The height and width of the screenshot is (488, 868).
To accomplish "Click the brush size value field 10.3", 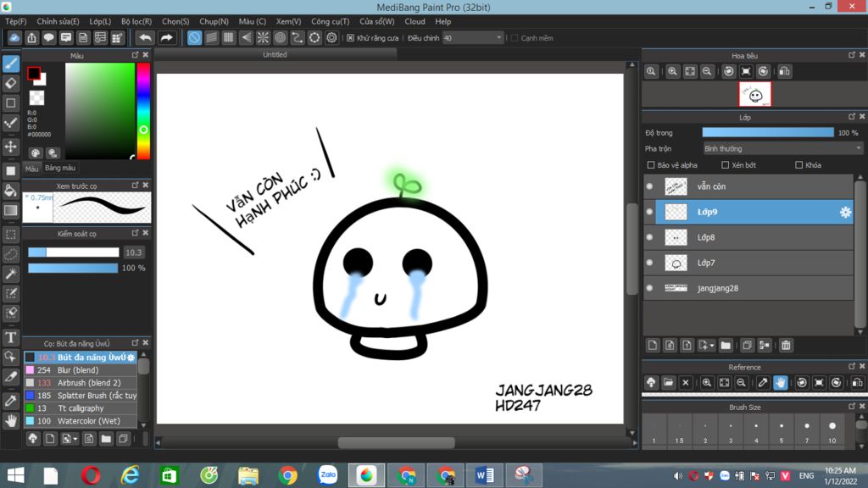I will coord(134,252).
